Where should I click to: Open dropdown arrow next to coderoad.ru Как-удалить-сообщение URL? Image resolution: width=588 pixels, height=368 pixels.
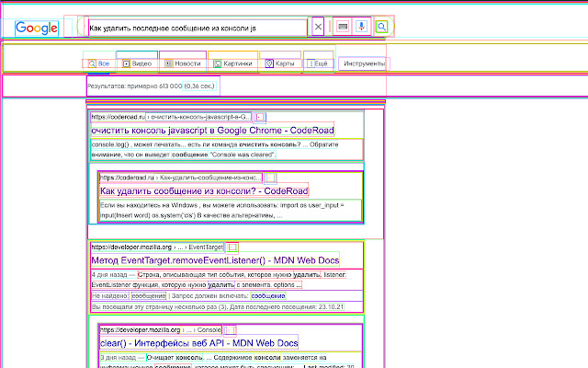point(270,178)
